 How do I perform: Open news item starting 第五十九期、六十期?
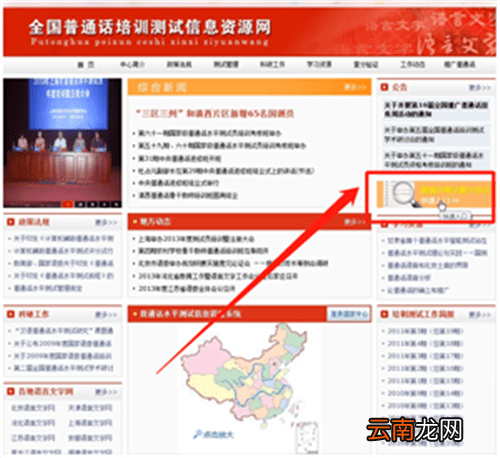[222, 146]
